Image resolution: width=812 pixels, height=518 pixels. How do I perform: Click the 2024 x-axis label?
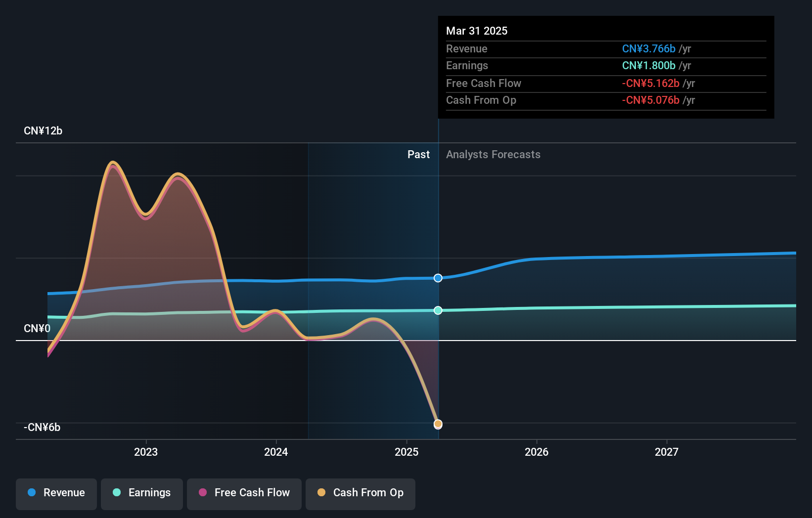click(276, 452)
